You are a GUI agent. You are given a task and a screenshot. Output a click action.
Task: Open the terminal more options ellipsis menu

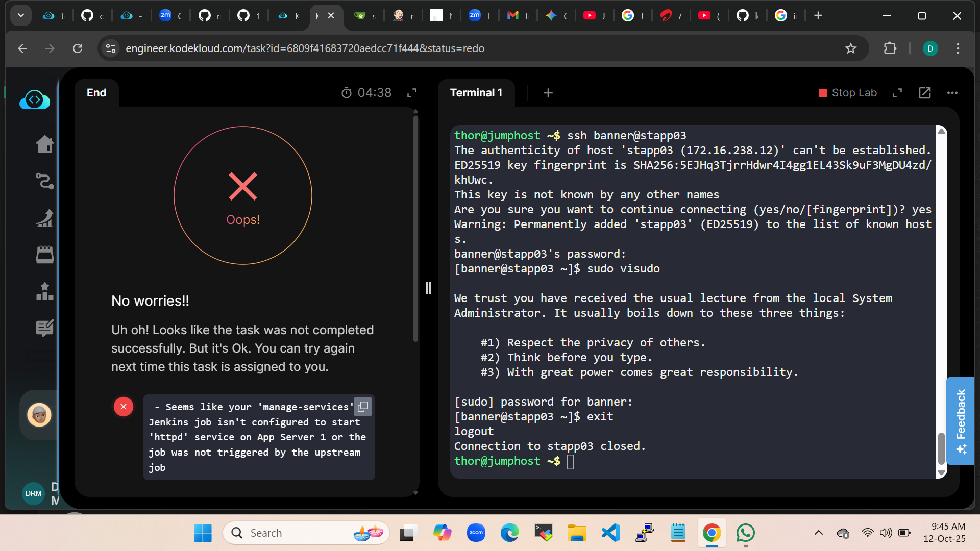[x=952, y=93]
